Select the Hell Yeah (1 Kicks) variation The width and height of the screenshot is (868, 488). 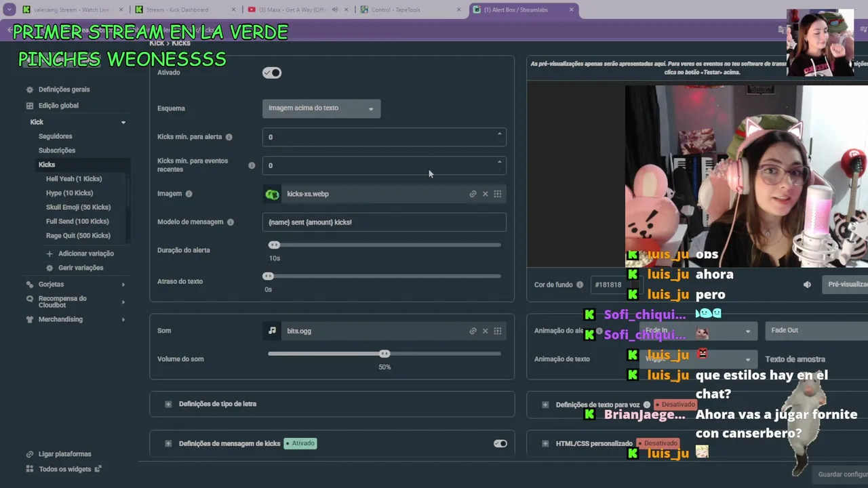tap(74, 179)
